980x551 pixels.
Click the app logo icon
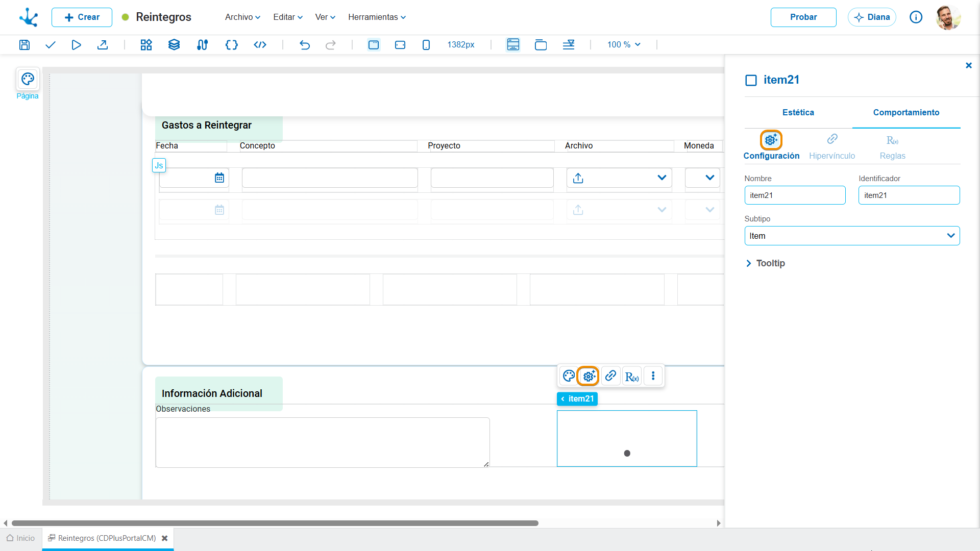click(29, 17)
